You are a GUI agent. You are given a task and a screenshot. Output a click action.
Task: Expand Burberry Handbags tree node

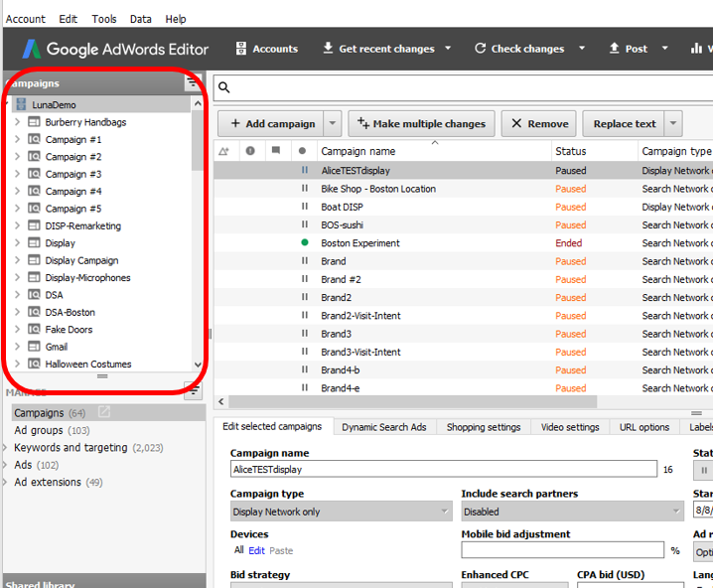click(17, 121)
